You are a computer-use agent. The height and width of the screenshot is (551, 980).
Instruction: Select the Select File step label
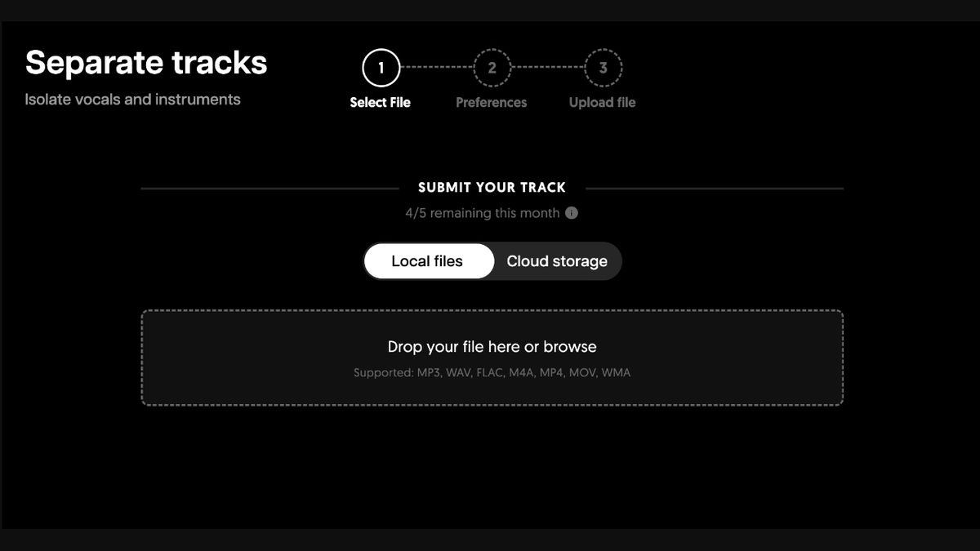tap(380, 102)
